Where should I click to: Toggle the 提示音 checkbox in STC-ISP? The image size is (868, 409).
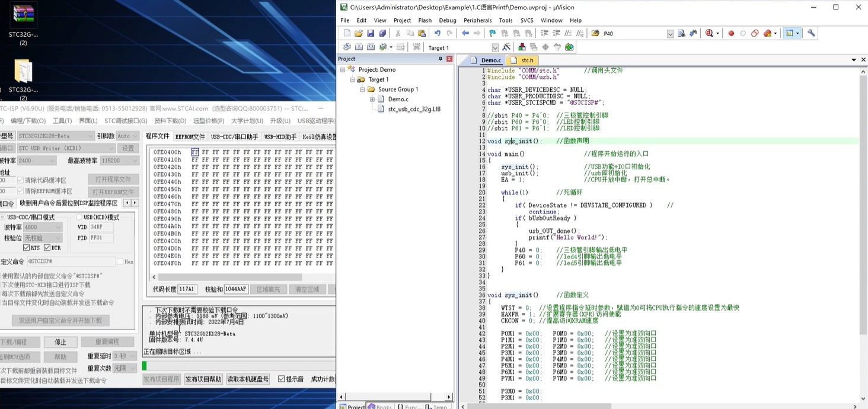[282, 379]
